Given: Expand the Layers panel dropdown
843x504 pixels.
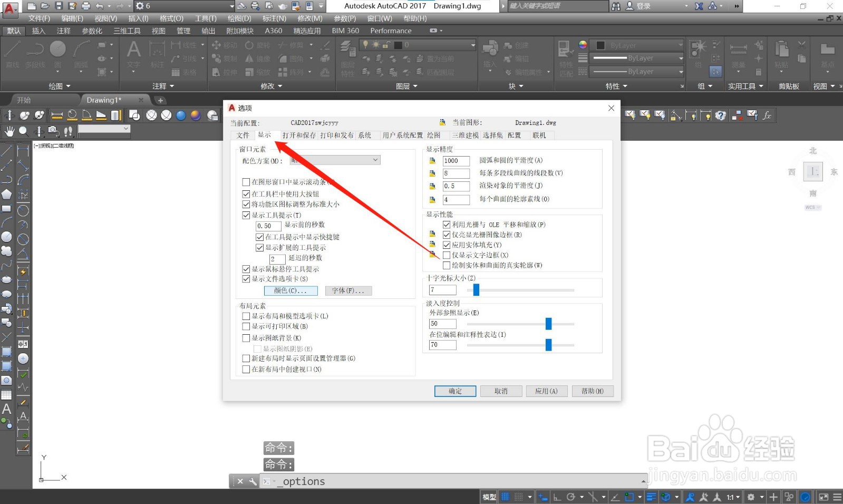Looking at the screenshot, I should [406, 86].
